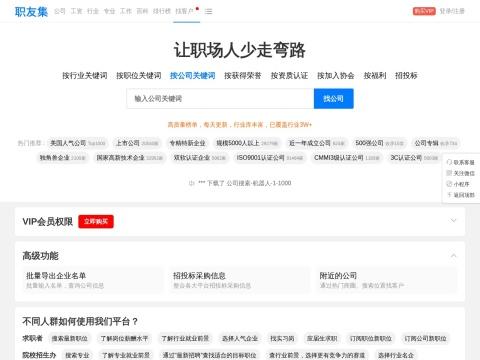Switch to 招投标 search tab

(406, 76)
